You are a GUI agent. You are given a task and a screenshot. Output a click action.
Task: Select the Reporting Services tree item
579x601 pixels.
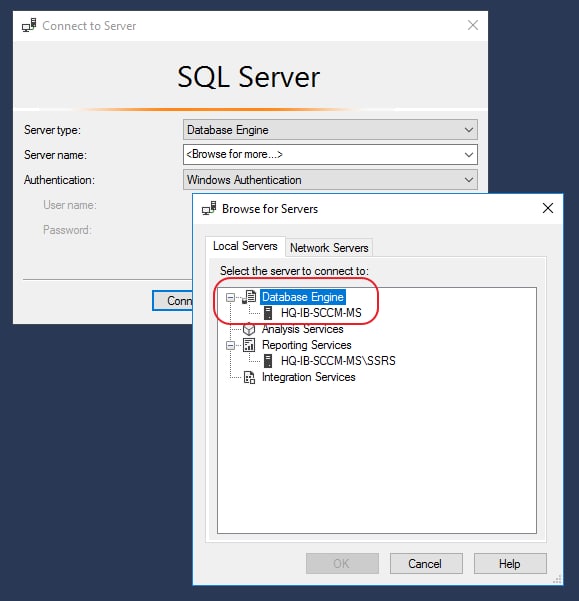point(307,345)
